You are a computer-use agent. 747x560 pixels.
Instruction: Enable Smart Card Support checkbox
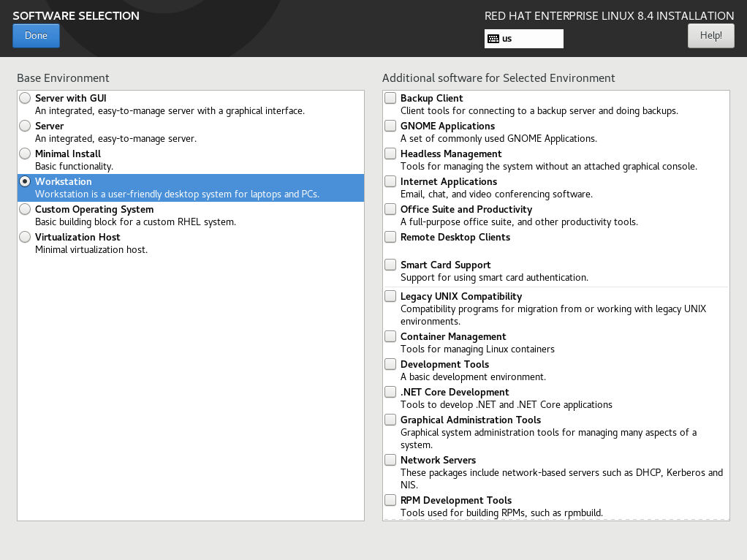(x=391, y=265)
